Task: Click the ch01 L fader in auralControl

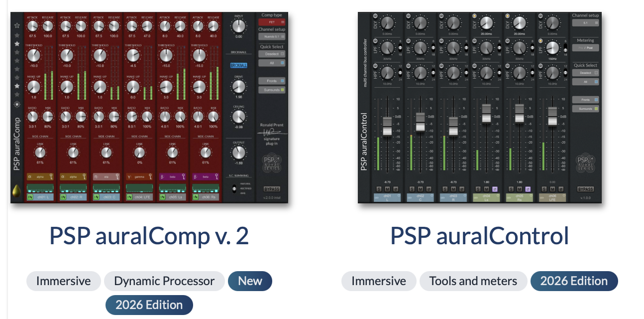Action: (x=388, y=126)
